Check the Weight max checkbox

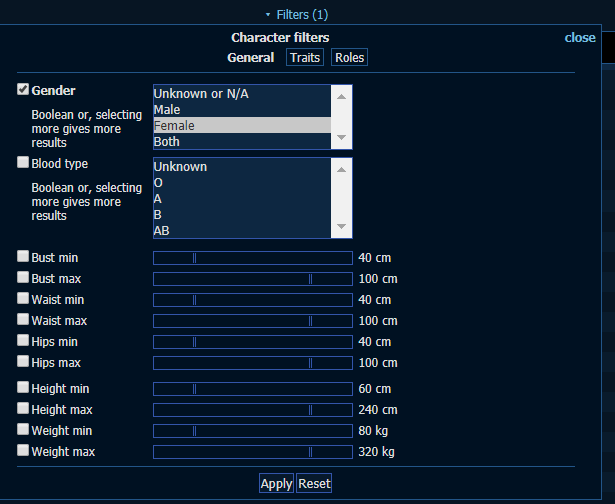[23, 451]
